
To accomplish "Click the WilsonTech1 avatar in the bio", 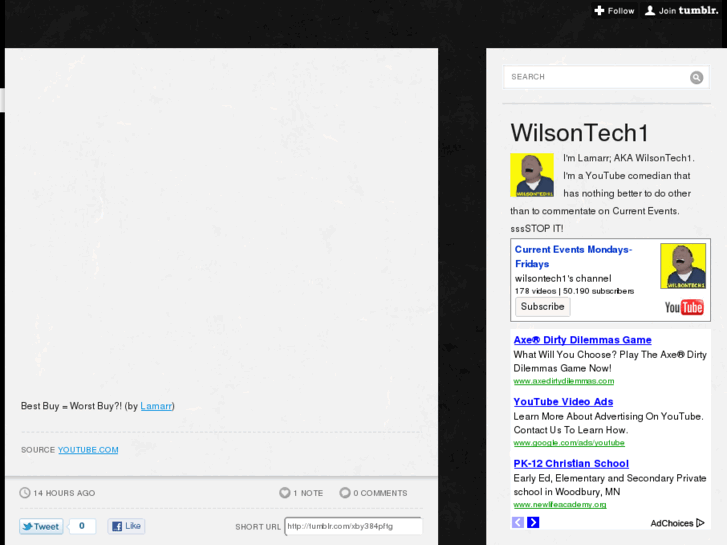I will coord(532,175).
